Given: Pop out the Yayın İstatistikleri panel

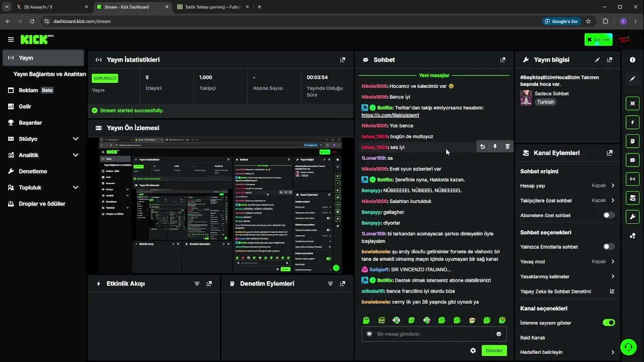Looking at the screenshot, I should click(x=343, y=60).
